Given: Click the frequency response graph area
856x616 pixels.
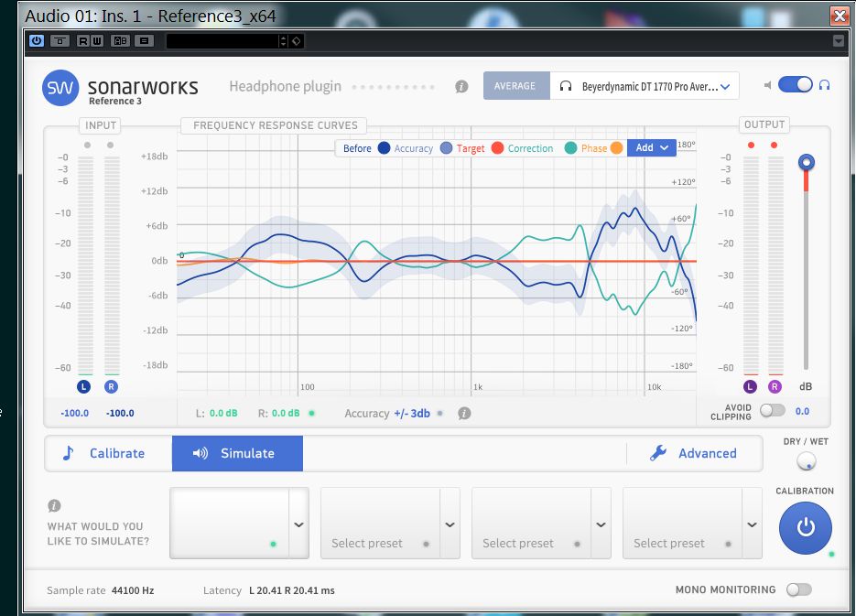Looking at the screenshot, I should 436,262.
